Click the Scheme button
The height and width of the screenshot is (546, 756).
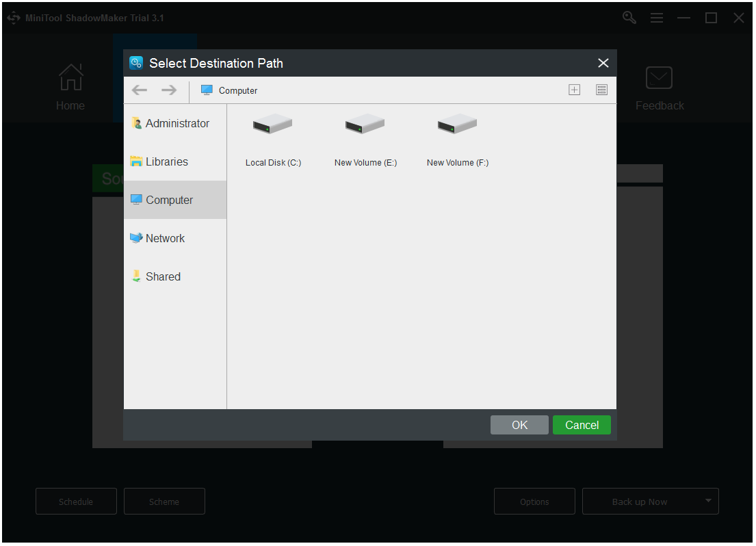pos(164,501)
